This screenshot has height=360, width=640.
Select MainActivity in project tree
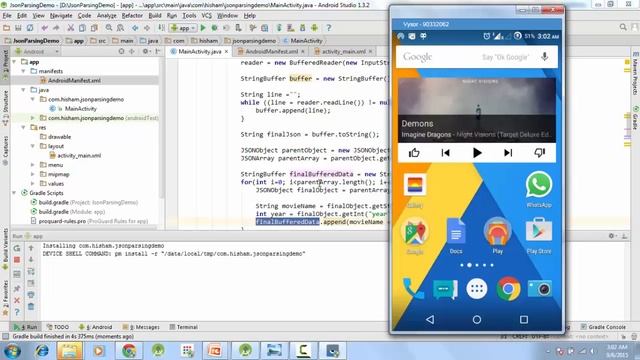[80, 109]
